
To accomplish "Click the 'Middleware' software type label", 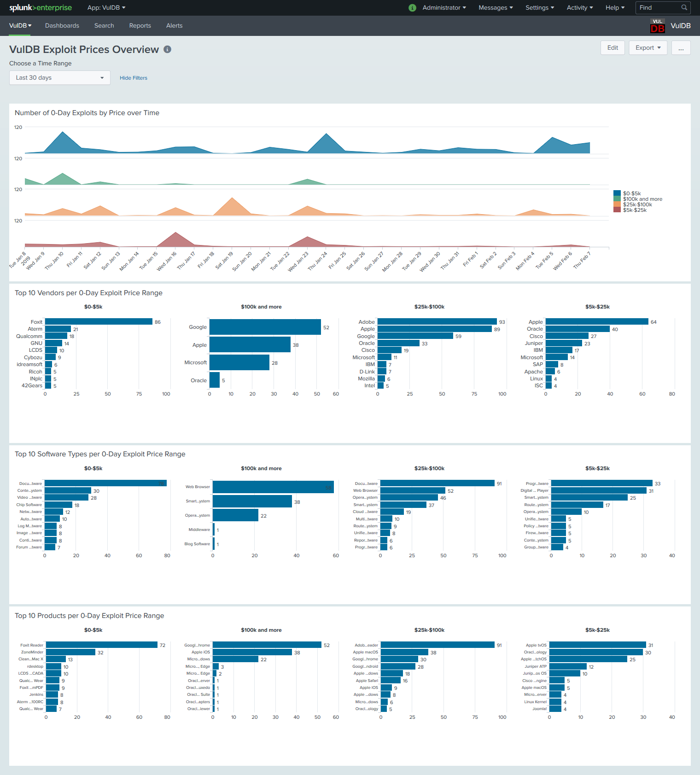I will (199, 530).
